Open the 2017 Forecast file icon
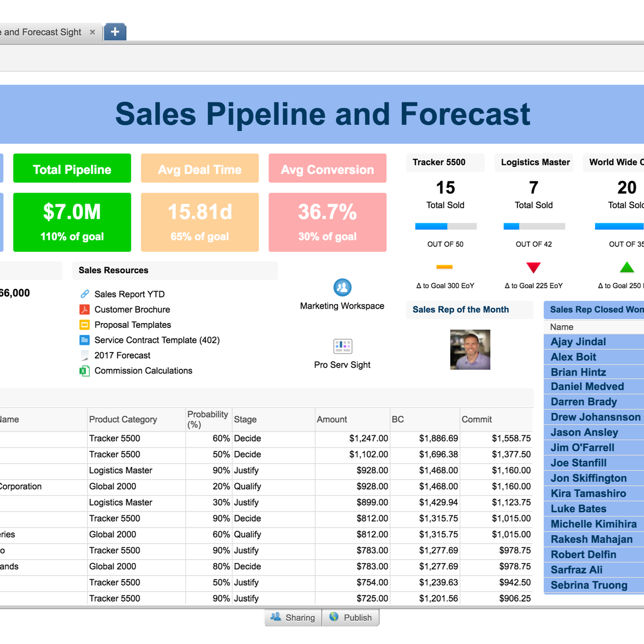644x644 pixels. tap(84, 355)
